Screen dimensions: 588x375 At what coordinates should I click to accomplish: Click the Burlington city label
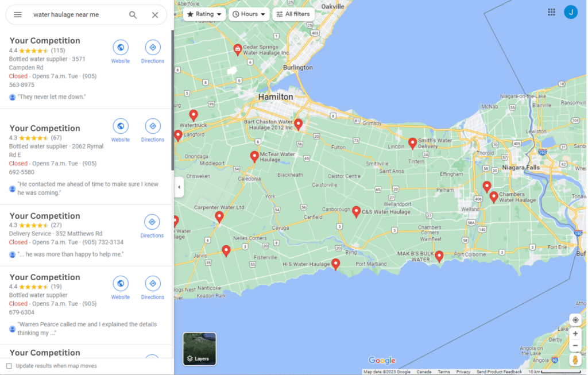pos(298,68)
